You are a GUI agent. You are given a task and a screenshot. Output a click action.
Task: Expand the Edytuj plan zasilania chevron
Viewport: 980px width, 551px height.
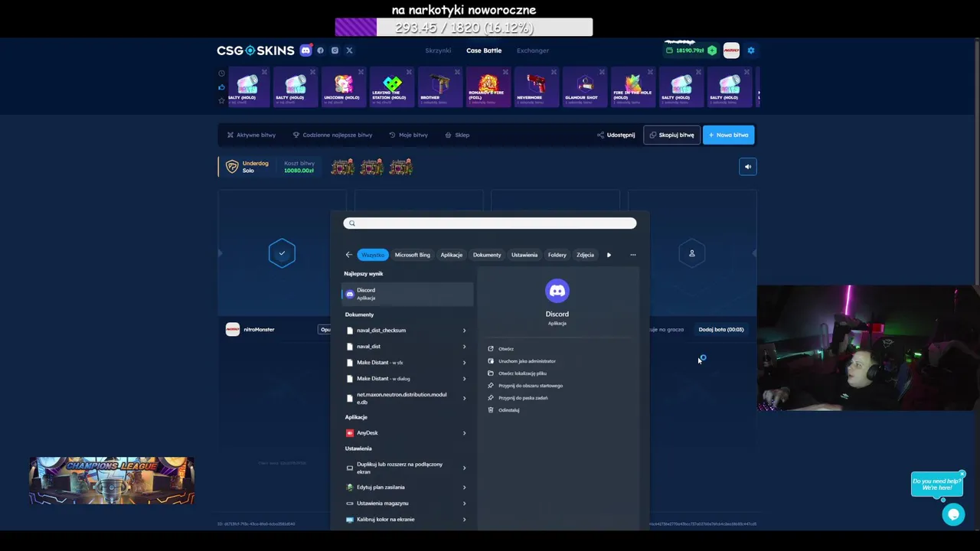(x=464, y=487)
